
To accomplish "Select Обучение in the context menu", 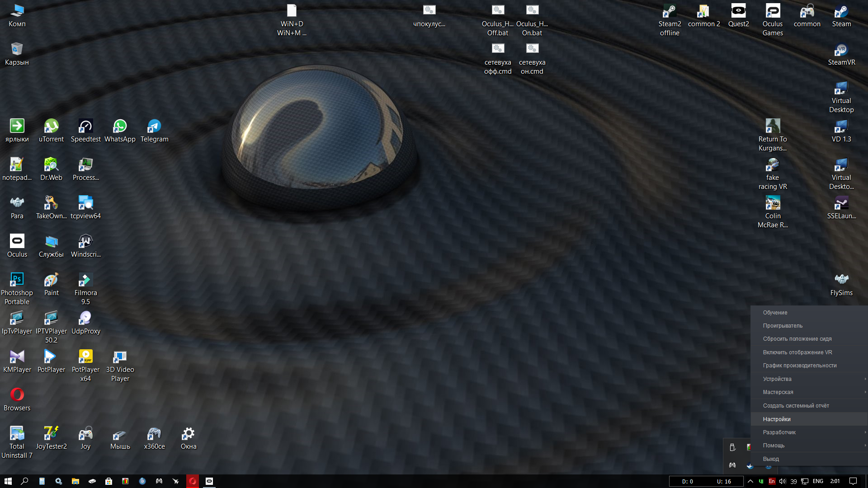I will coord(809,312).
